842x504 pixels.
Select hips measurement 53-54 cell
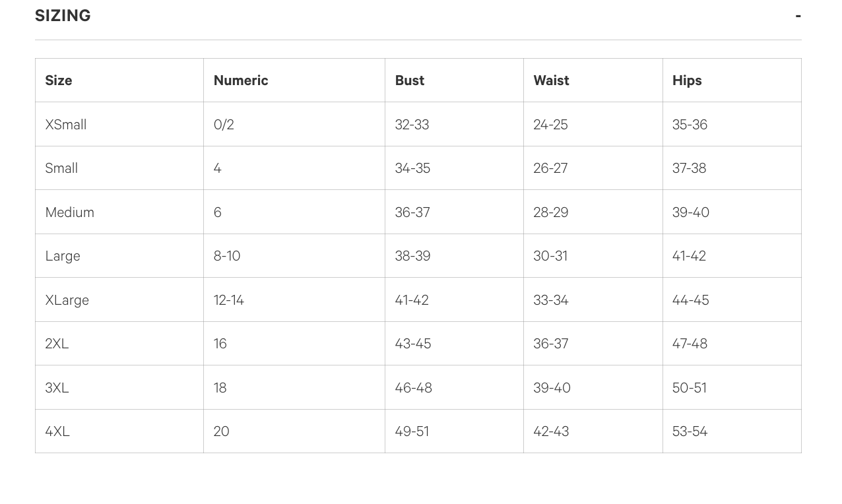coord(690,431)
